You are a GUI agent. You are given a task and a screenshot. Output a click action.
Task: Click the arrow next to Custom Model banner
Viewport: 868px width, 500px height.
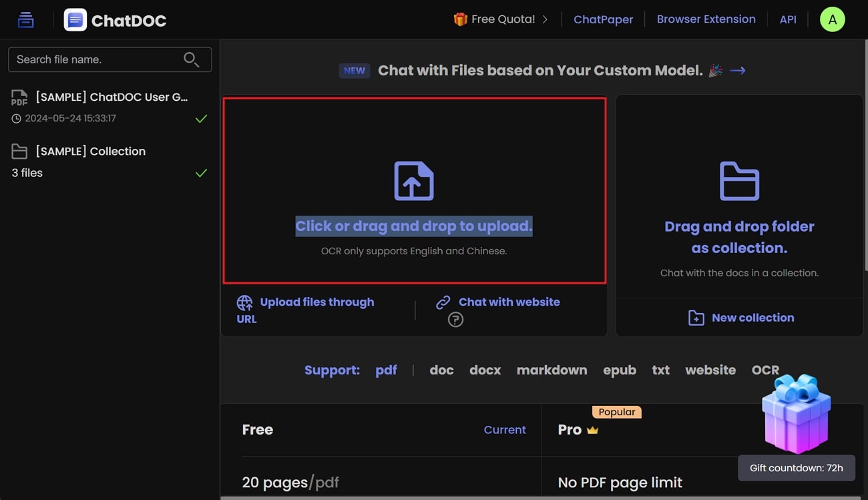(737, 70)
